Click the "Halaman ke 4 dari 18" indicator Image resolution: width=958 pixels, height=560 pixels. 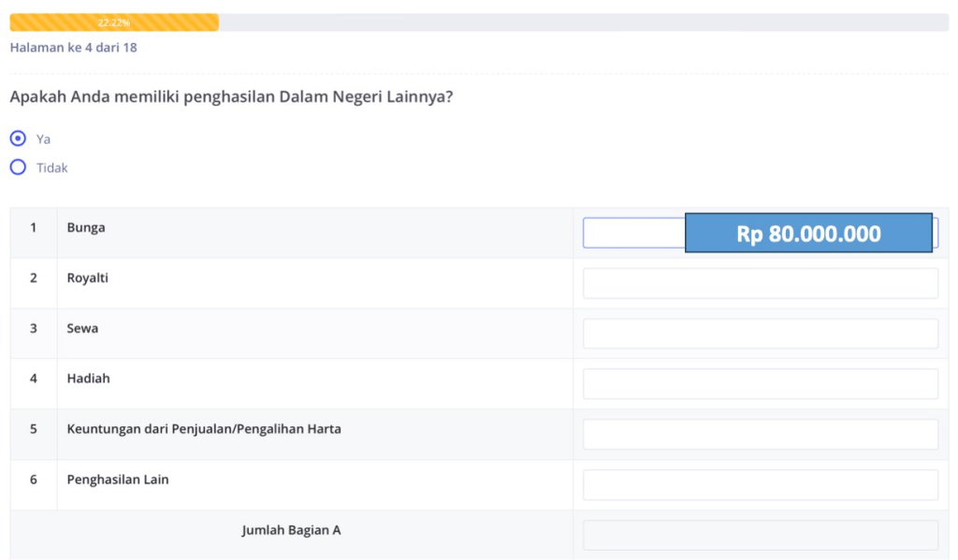[x=73, y=47]
